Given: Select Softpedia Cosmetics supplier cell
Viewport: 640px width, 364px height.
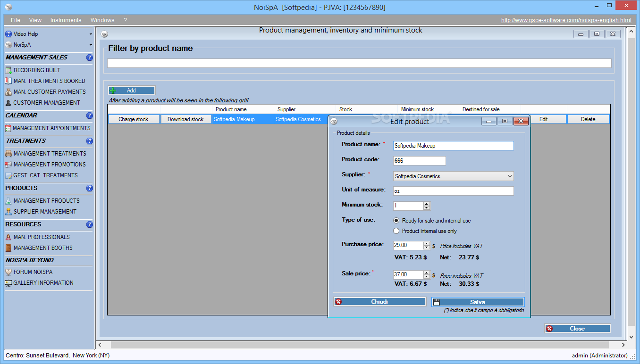Looking at the screenshot, I should [301, 119].
